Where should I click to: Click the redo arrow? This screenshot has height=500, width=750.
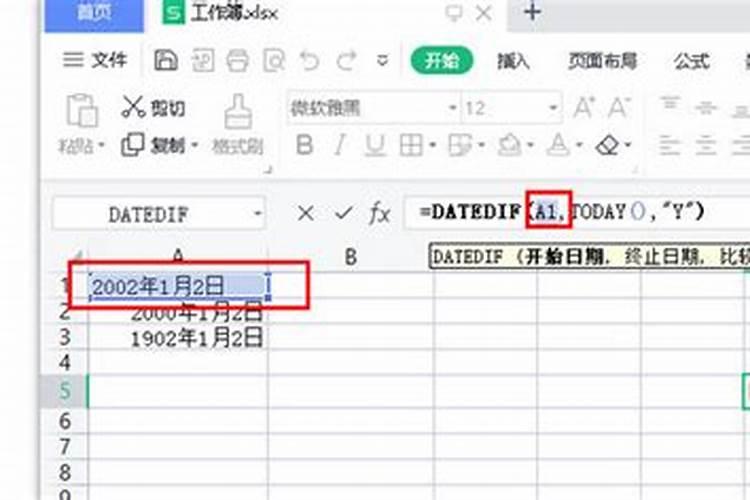click(346, 61)
